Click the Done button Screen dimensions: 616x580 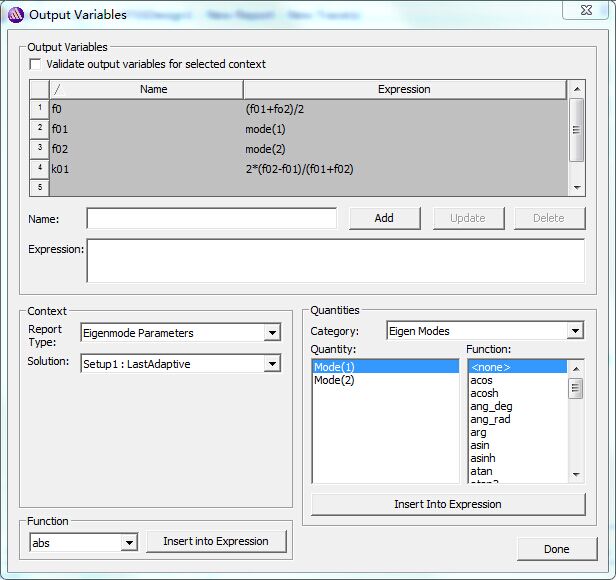click(x=557, y=549)
